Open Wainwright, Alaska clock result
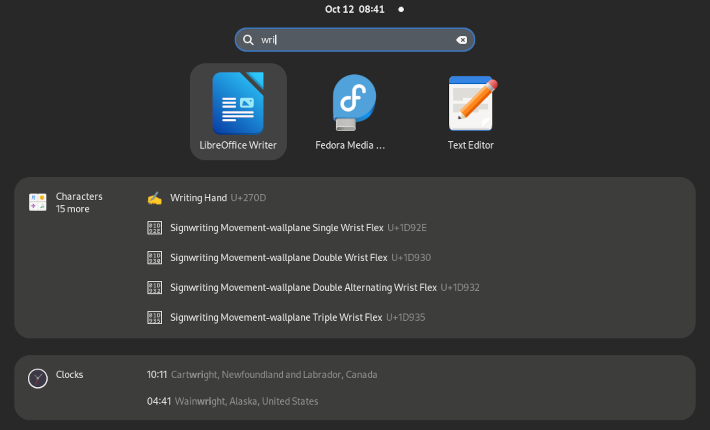 coord(232,401)
